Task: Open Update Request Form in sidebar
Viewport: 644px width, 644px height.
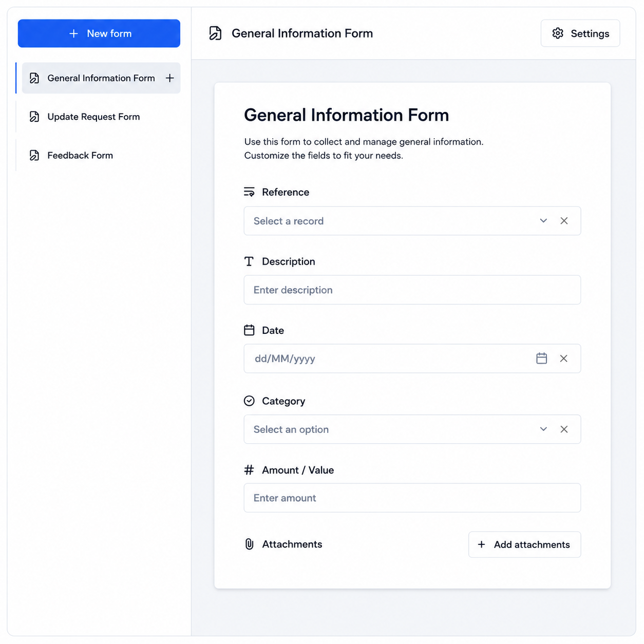Action: 93,117
